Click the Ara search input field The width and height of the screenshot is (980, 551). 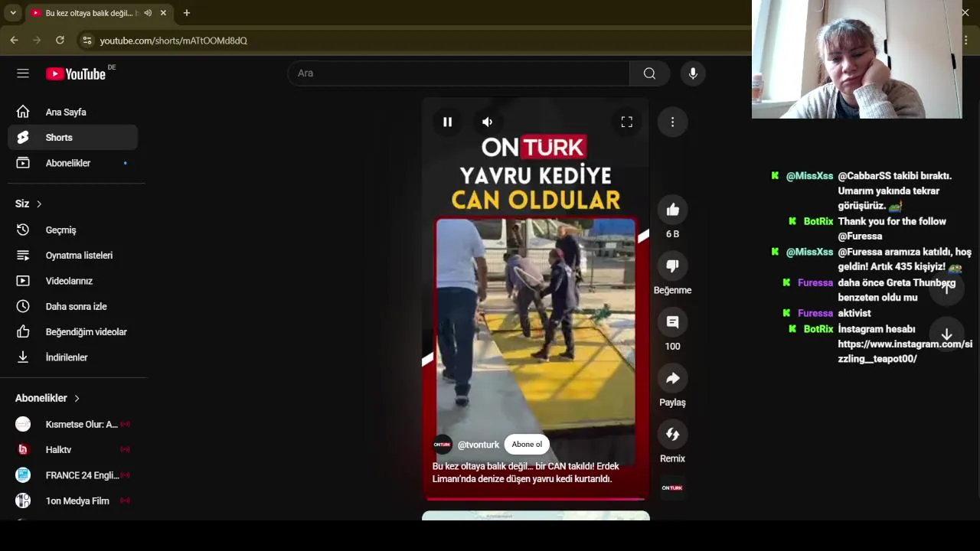click(459, 73)
